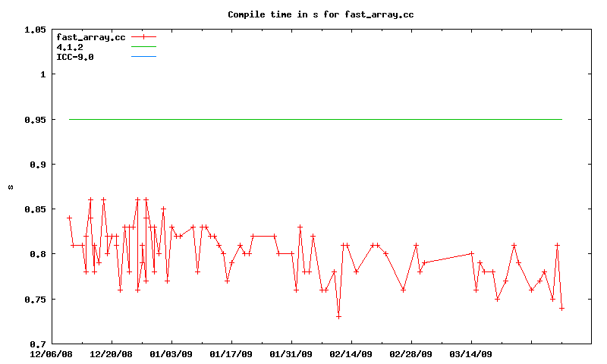Click the red plus-marker legend sample for fast_array.cc
This screenshot has height=364, width=607.
tap(143, 36)
